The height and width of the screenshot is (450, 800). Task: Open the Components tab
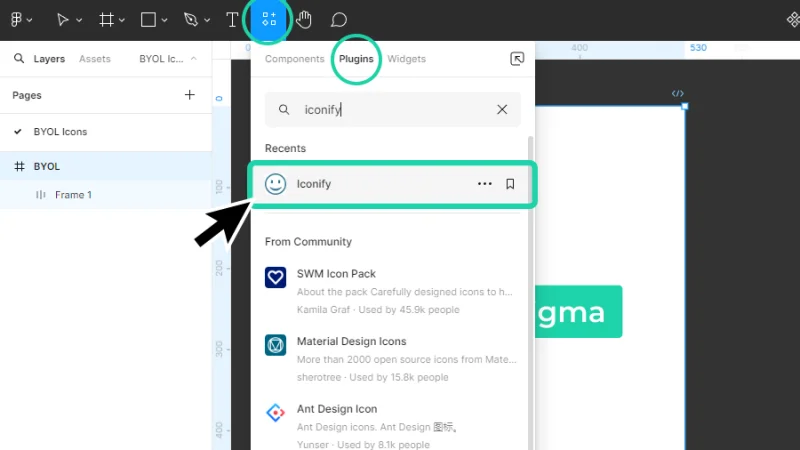point(294,59)
